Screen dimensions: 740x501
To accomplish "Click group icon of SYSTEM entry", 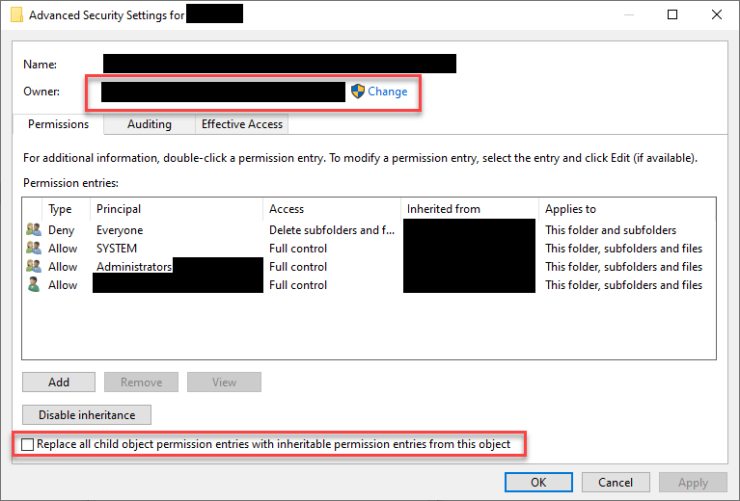I will point(32,248).
